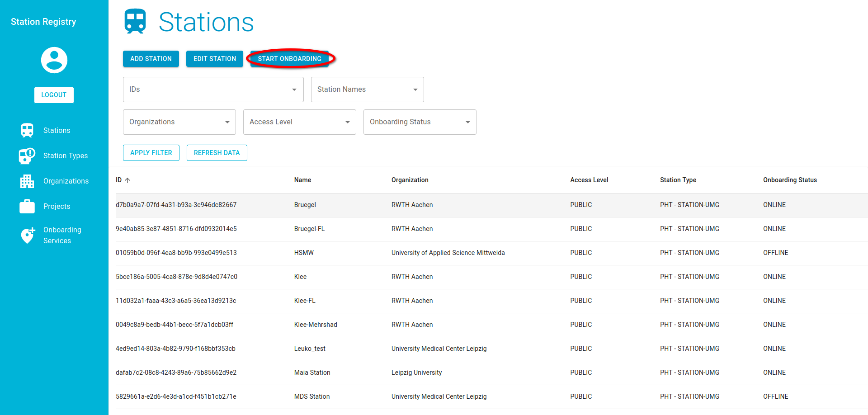Image resolution: width=868 pixels, height=415 pixels.
Task: Click University of Applied Science Mittweida cell
Action: pos(448,253)
